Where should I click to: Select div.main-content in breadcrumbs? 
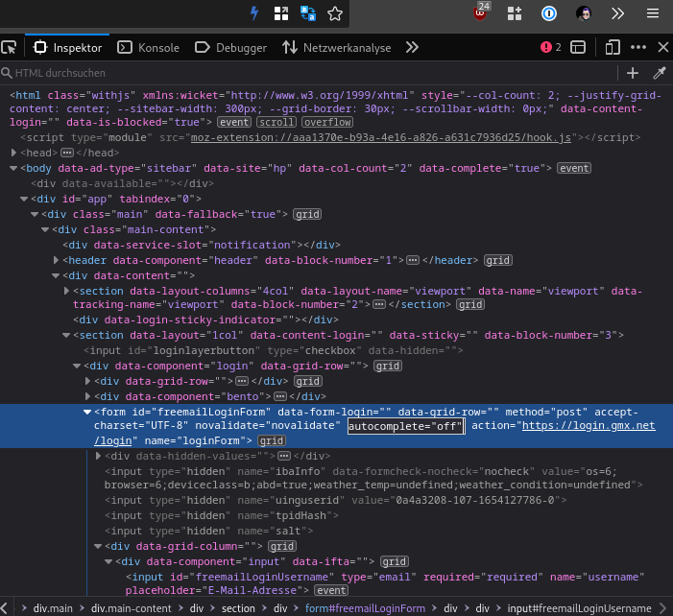[x=131, y=608]
